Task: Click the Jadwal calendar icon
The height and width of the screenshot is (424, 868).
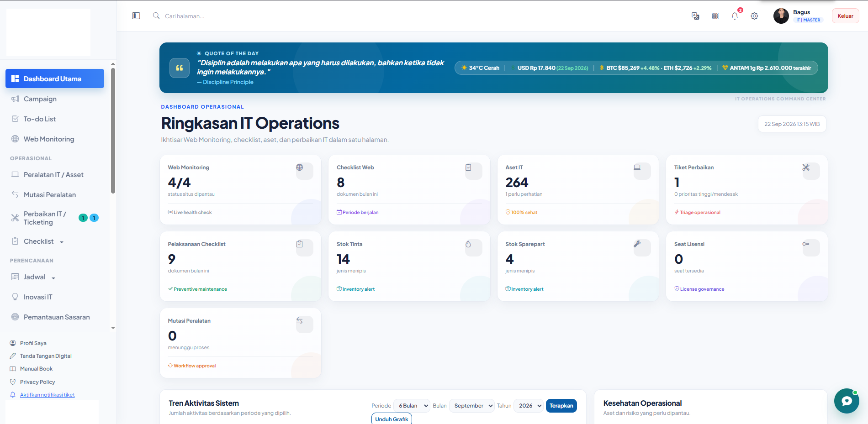Action: click(15, 277)
